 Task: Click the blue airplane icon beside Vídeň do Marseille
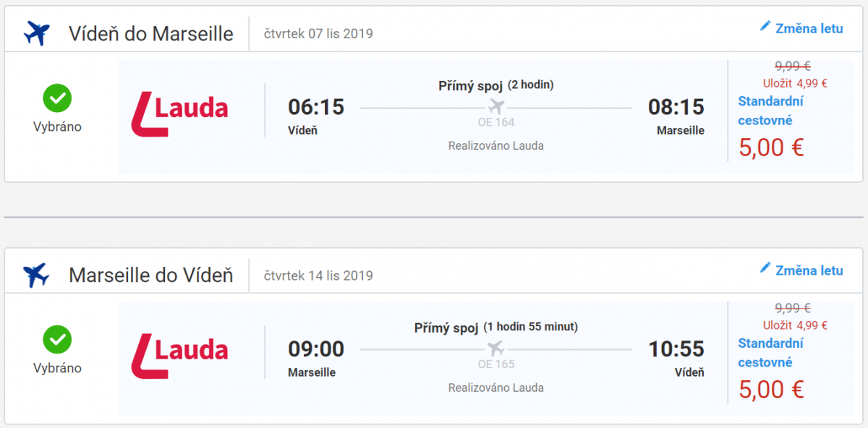36,33
